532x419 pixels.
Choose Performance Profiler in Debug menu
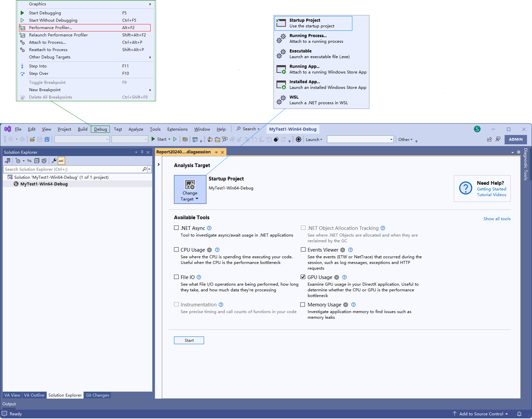pyautogui.click(x=85, y=28)
